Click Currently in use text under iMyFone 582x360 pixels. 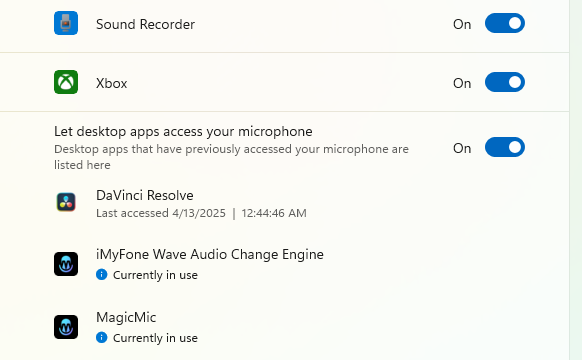pyautogui.click(x=155, y=275)
